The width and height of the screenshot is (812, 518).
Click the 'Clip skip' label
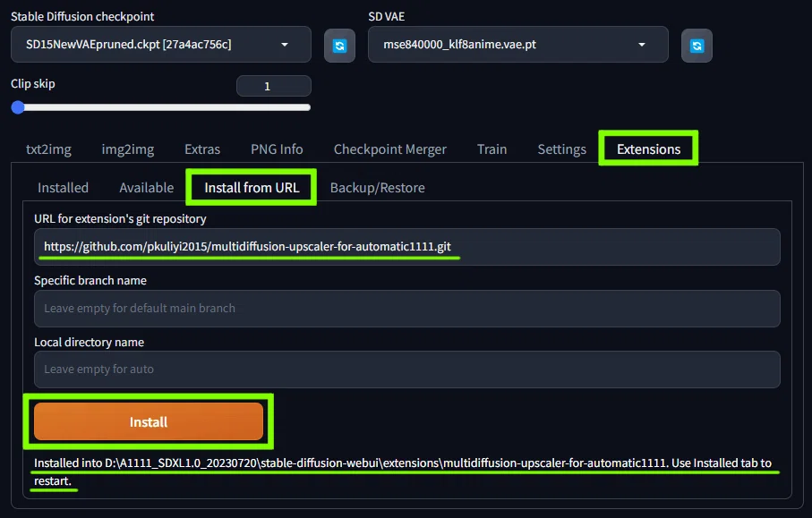[x=32, y=84]
